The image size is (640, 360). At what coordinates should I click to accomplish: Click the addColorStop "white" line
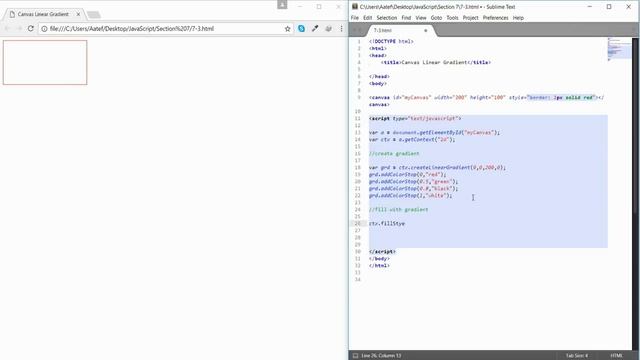click(x=410, y=196)
